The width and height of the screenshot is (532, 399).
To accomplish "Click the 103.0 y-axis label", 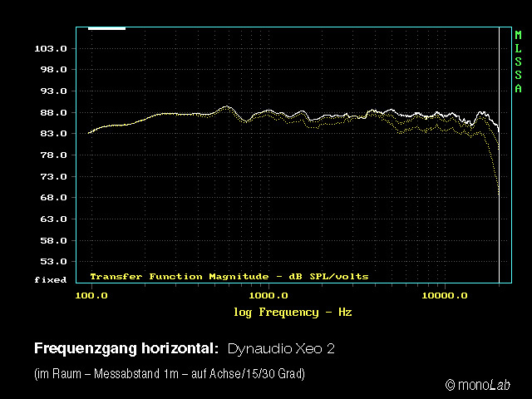I will pyautogui.click(x=51, y=49).
